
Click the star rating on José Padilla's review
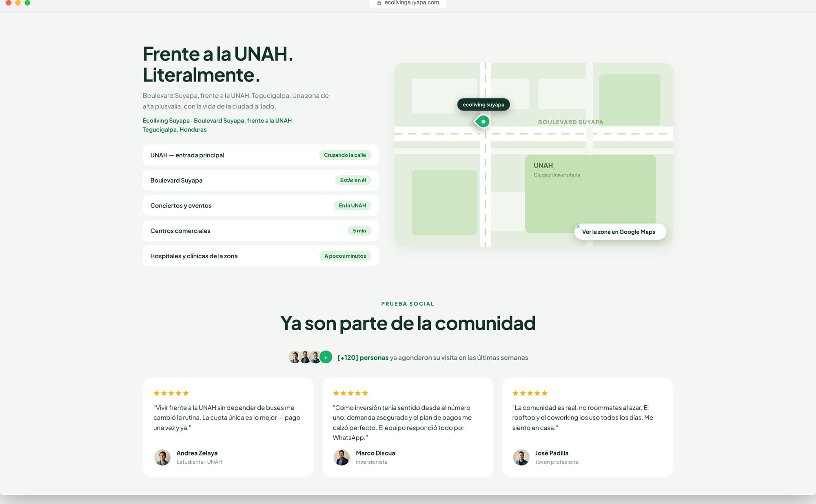(x=530, y=393)
